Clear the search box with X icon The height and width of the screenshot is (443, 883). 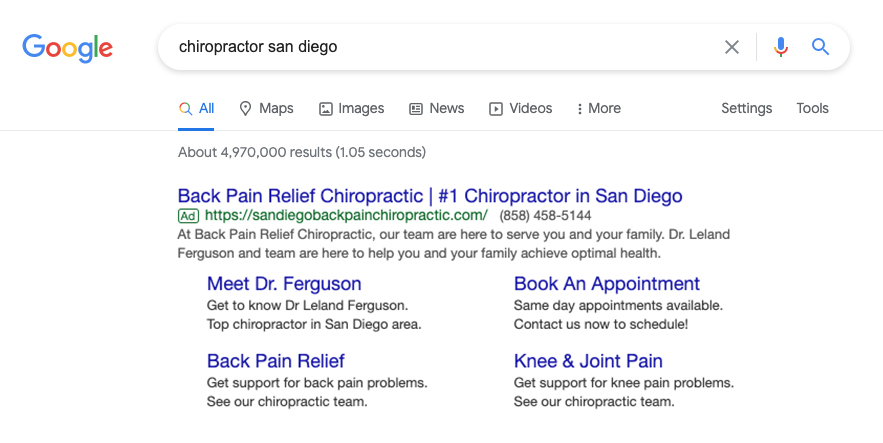732,47
